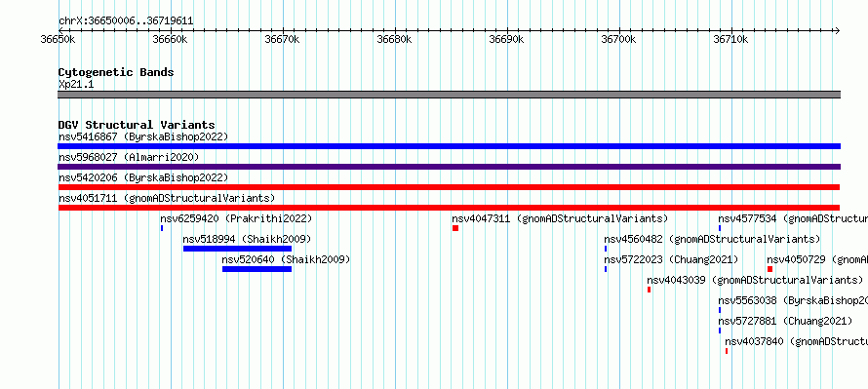
Task: Open the nsv5968027 (Almarri2020) label
Action: tap(129, 157)
